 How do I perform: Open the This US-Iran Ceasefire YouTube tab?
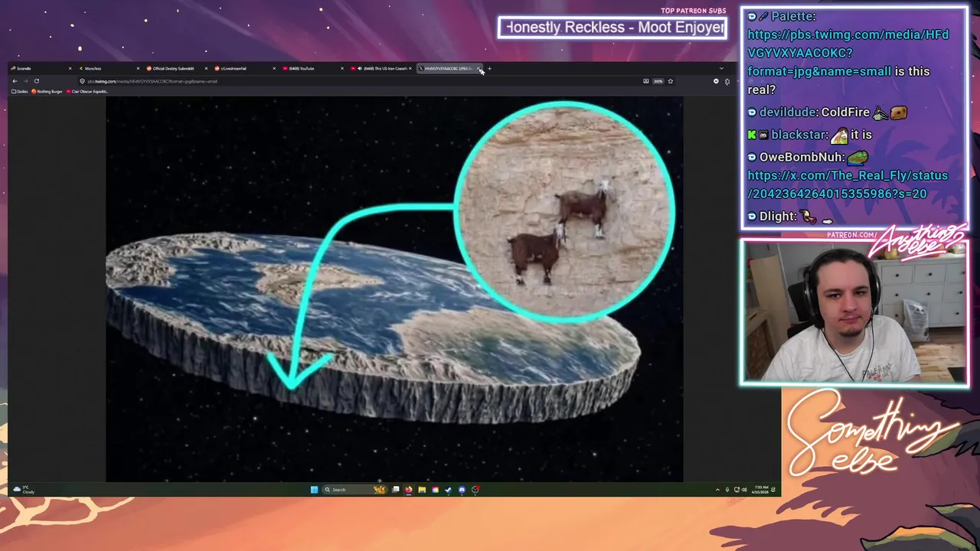pyautogui.click(x=380, y=69)
